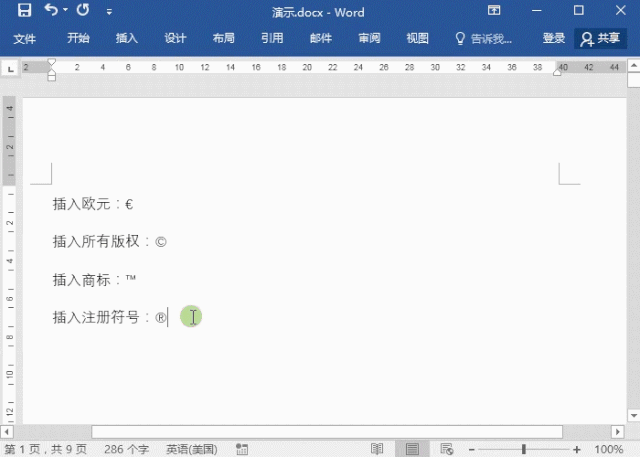This screenshot has height=457, width=640.
Task: Click the zoom in plus button
Action: tap(577, 450)
